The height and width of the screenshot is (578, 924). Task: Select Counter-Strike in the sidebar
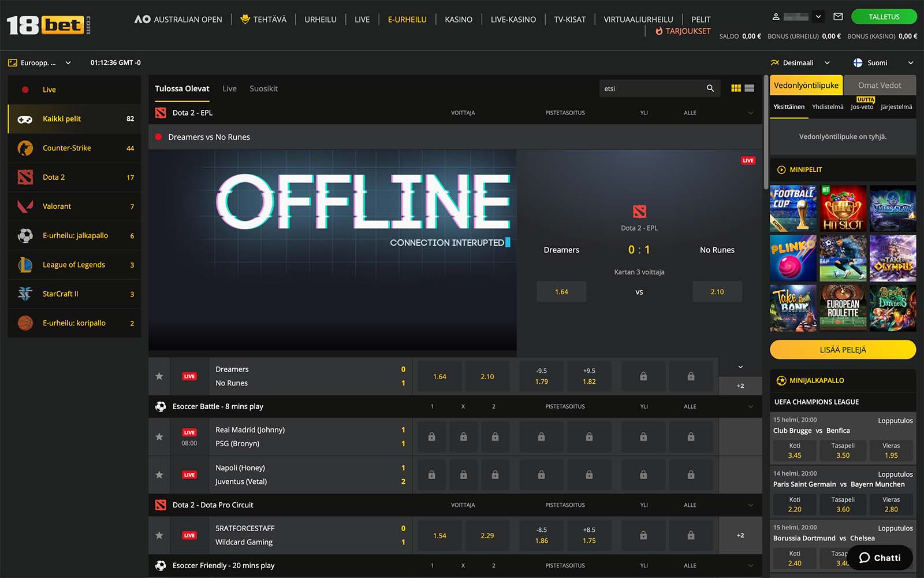[67, 148]
